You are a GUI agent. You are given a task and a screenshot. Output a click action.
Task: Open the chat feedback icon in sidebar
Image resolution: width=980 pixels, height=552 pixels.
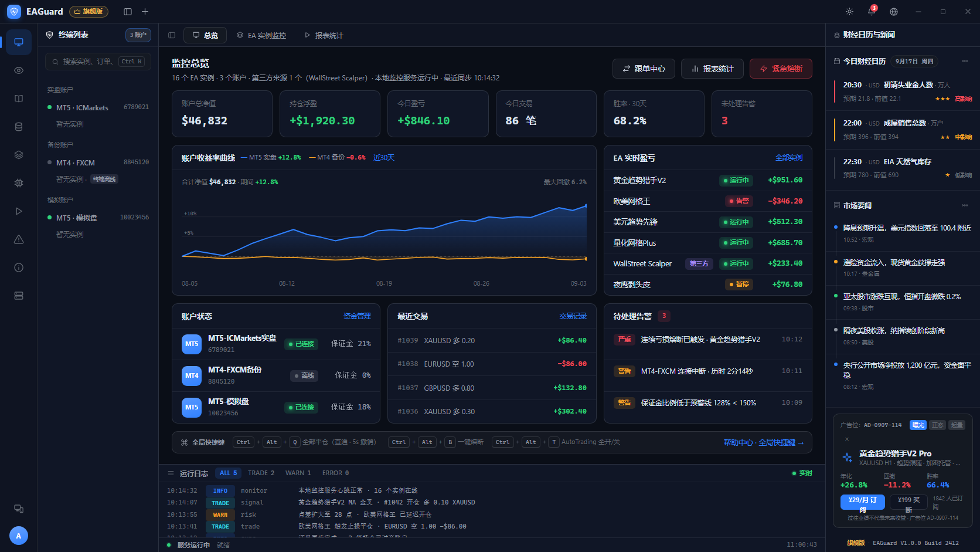[x=19, y=509]
